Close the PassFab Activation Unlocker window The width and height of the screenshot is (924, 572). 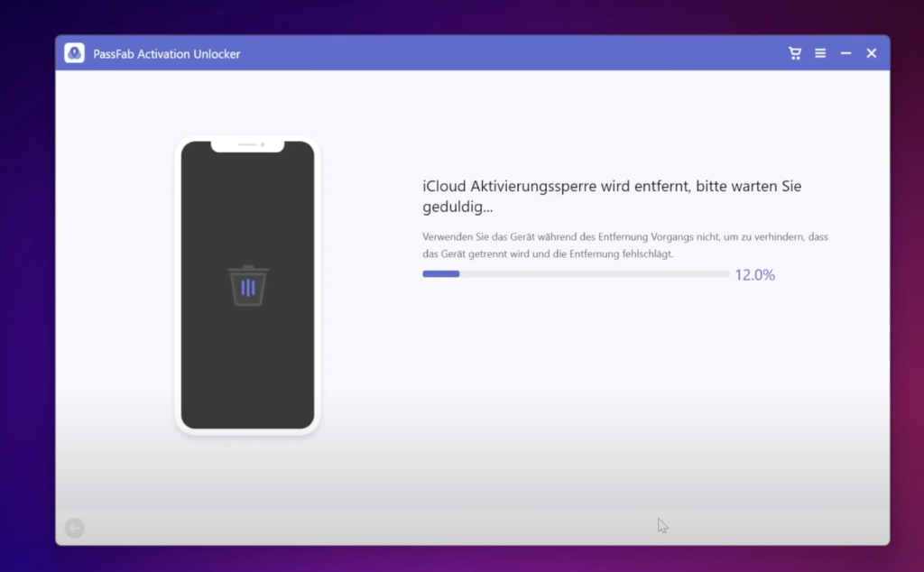pyautogui.click(x=872, y=53)
